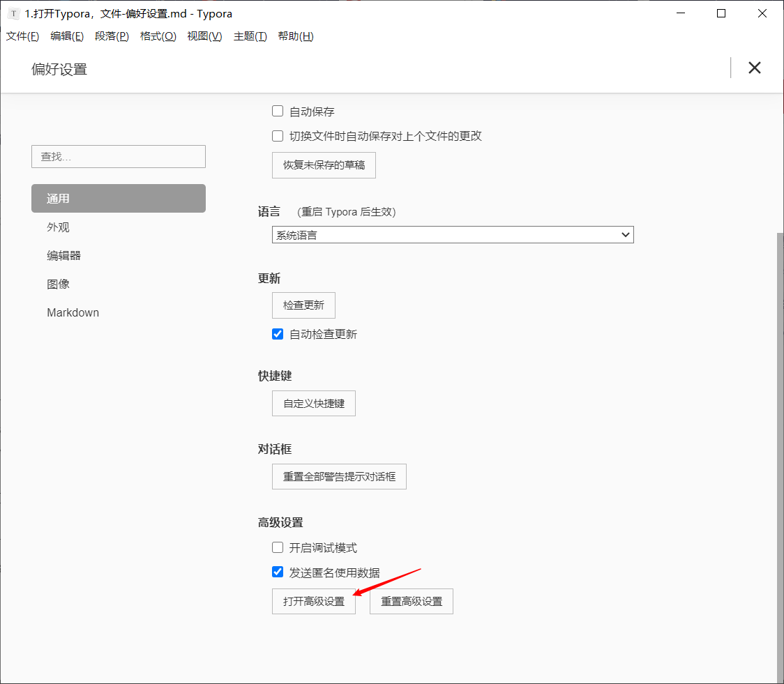Click the 重置高级设置 button
The height and width of the screenshot is (684, 784).
pyautogui.click(x=412, y=602)
